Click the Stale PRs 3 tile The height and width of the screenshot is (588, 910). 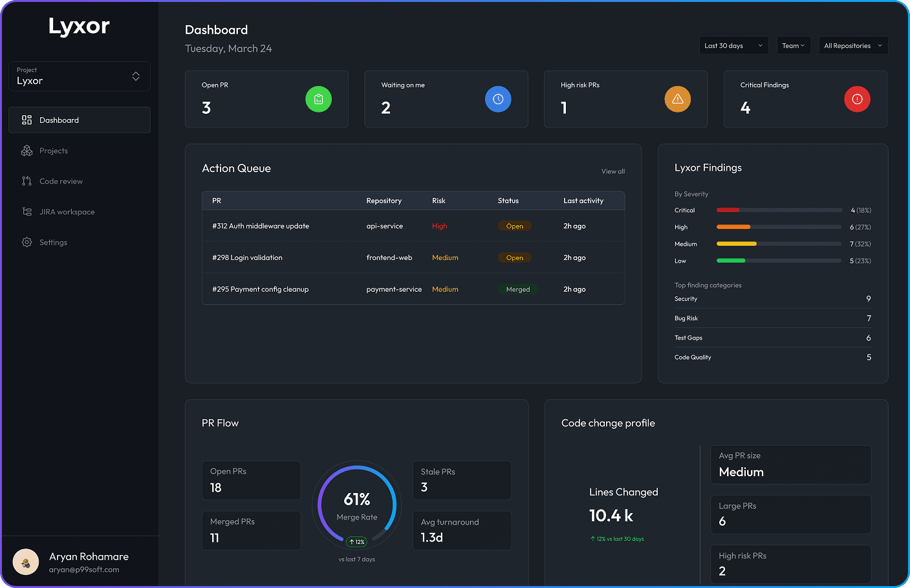(462, 480)
